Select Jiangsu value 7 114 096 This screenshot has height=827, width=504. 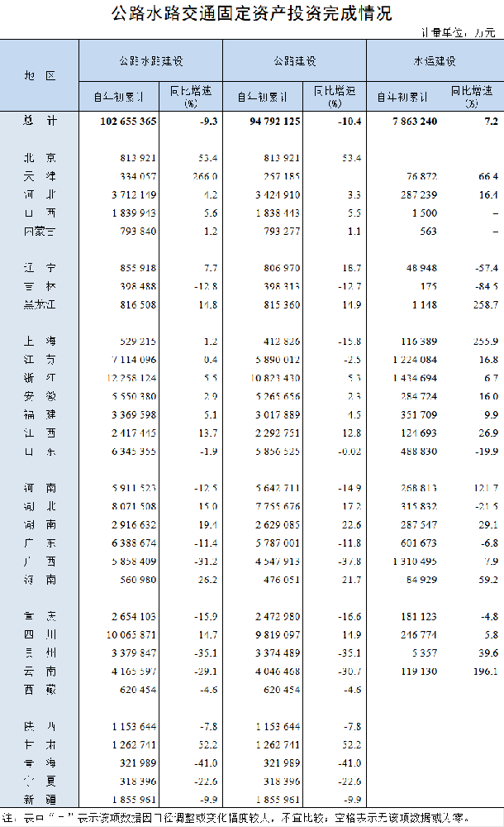click(x=134, y=360)
